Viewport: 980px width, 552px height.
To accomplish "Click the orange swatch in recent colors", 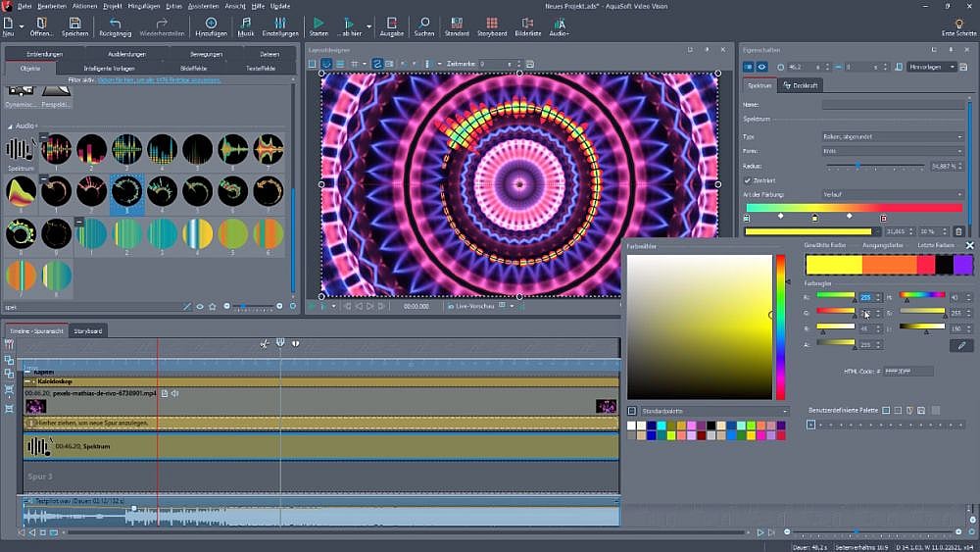I will (x=889, y=264).
